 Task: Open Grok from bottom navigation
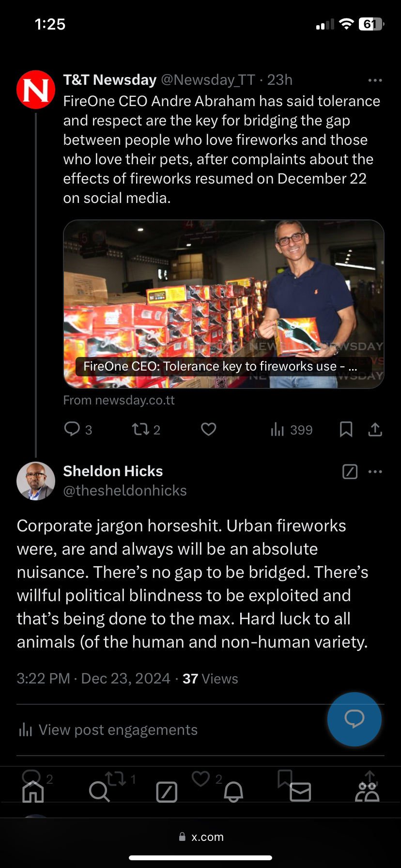(x=167, y=792)
